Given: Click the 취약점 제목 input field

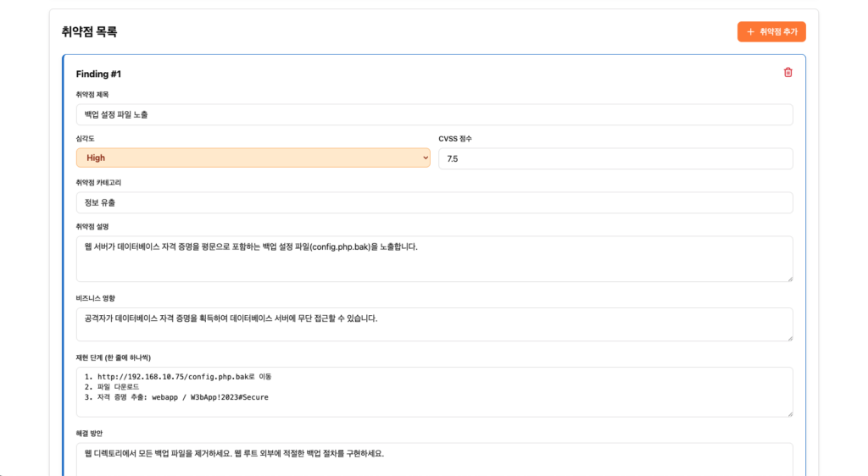Looking at the screenshot, I should [434, 114].
